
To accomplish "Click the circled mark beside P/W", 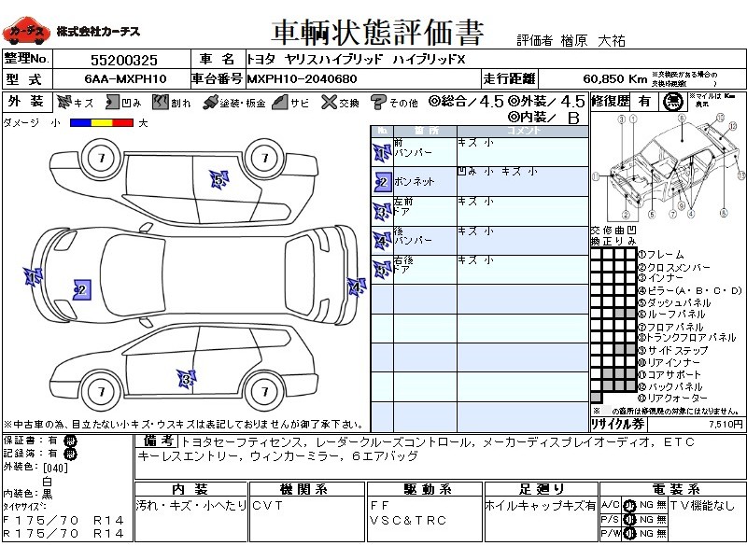I will [629, 533].
